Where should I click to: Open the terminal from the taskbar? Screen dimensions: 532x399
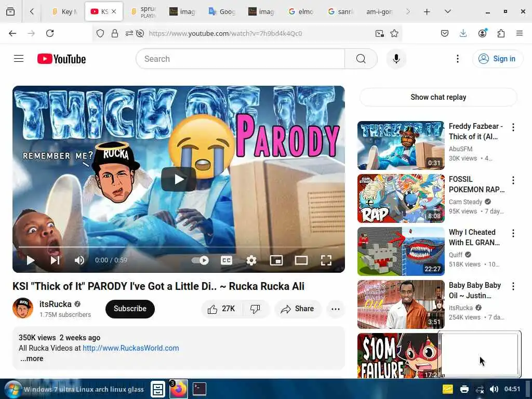click(199, 389)
